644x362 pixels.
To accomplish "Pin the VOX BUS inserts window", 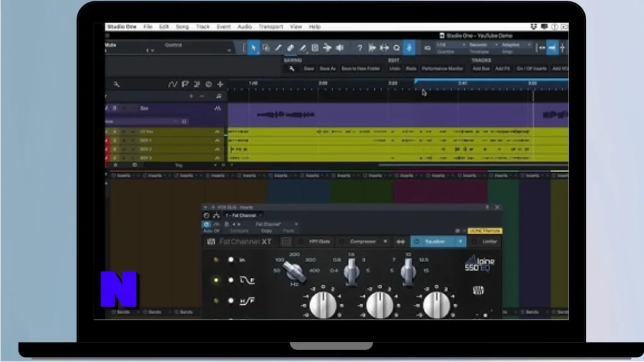I will point(487,207).
